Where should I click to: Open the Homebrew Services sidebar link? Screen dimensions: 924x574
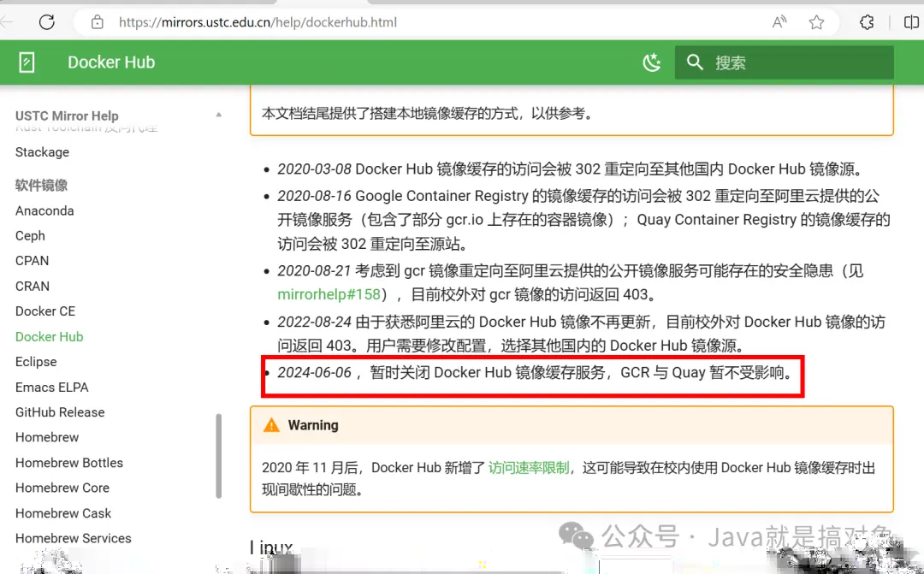[73, 538]
